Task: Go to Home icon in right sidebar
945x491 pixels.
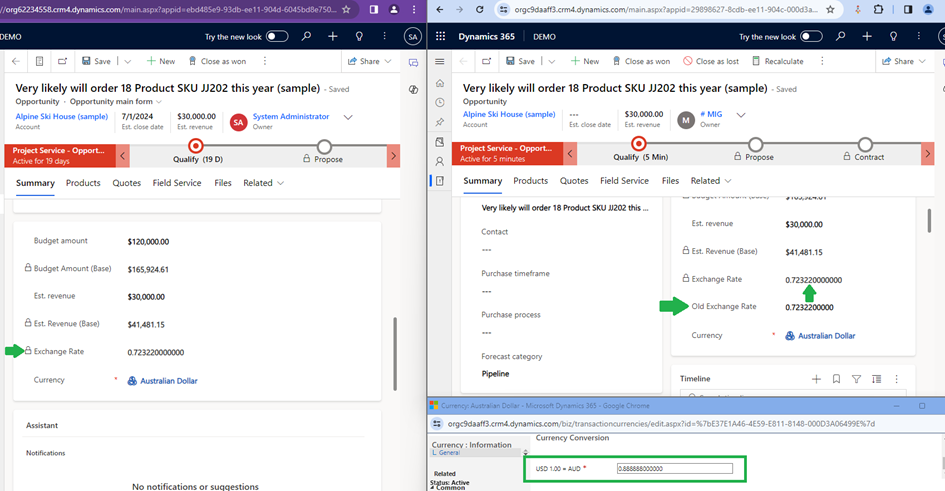Action: point(439,83)
